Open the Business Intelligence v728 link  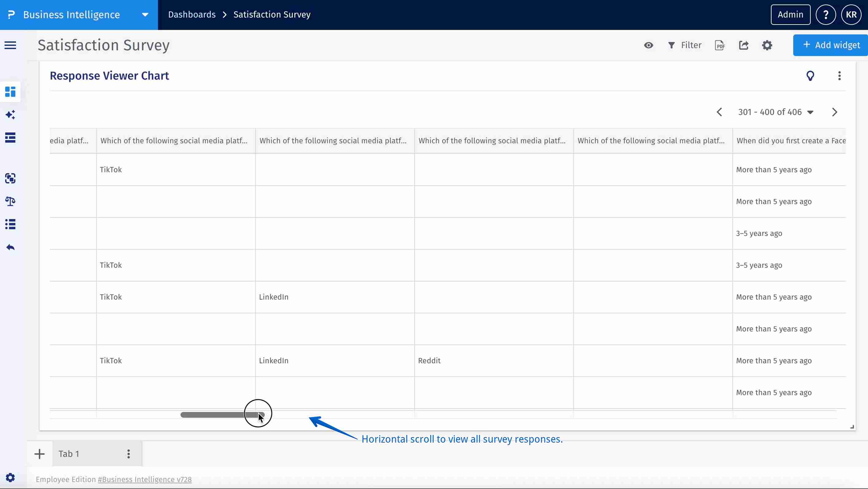point(145,479)
